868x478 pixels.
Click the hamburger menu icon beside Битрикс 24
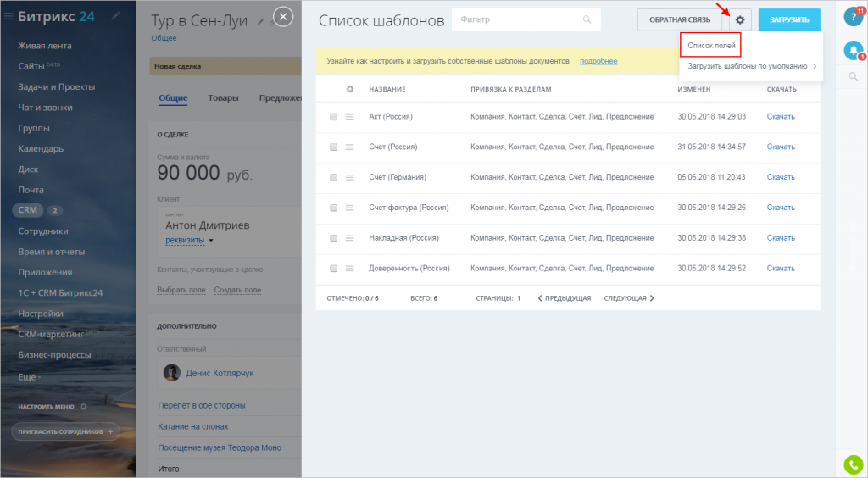(8, 17)
